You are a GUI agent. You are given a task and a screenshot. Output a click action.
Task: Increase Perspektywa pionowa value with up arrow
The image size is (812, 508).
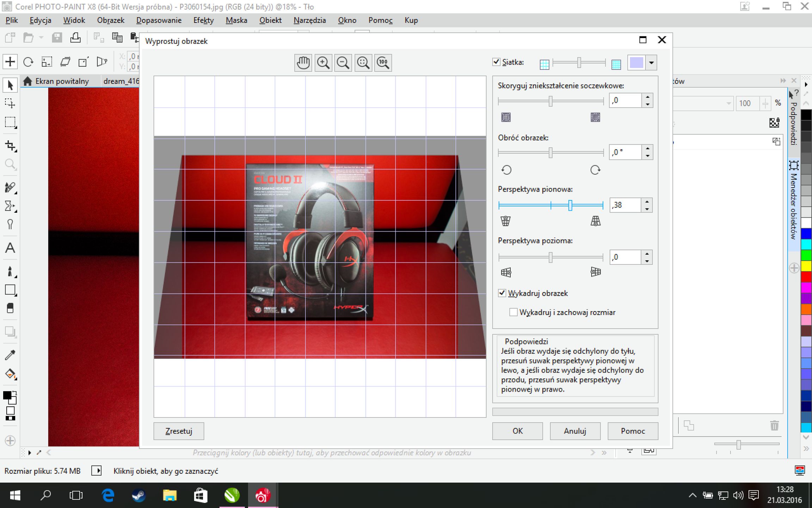pyautogui.click(x=647, y=202)
